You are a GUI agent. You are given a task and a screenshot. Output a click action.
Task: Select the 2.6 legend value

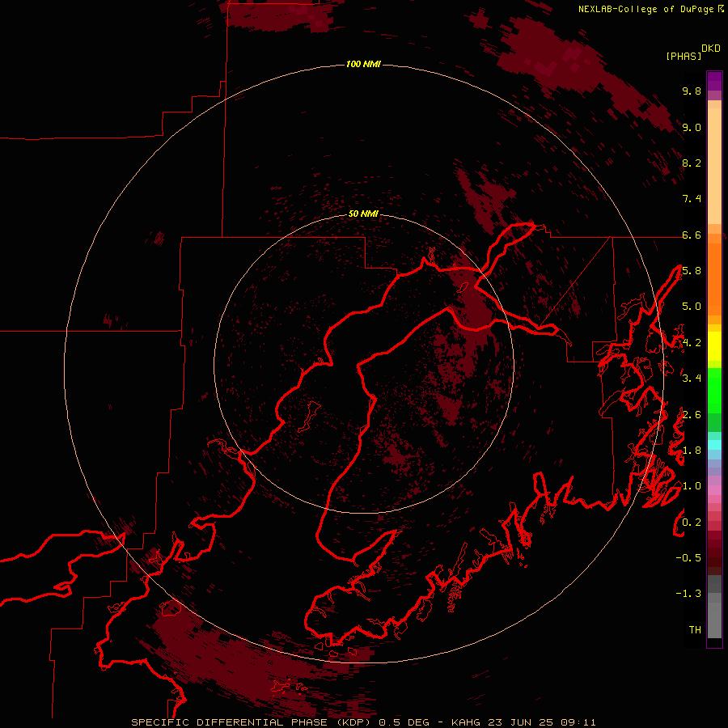tap(692, 414)
